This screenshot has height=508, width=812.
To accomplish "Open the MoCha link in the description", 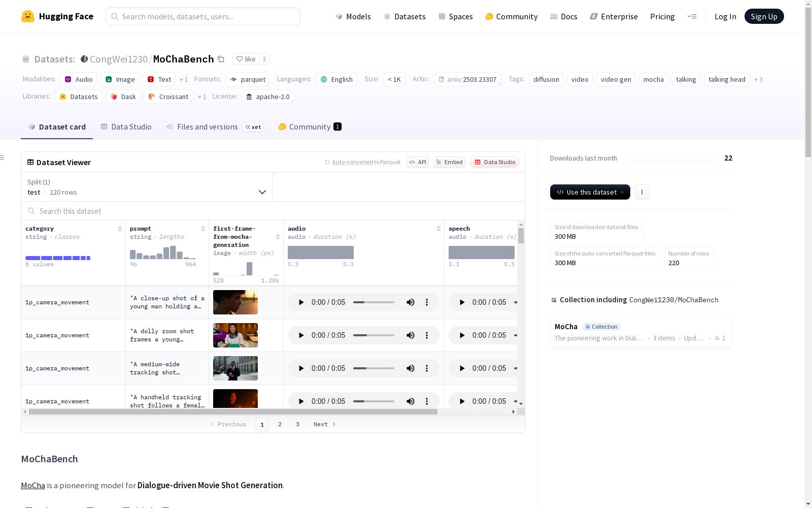I will (x=33, y=485).
